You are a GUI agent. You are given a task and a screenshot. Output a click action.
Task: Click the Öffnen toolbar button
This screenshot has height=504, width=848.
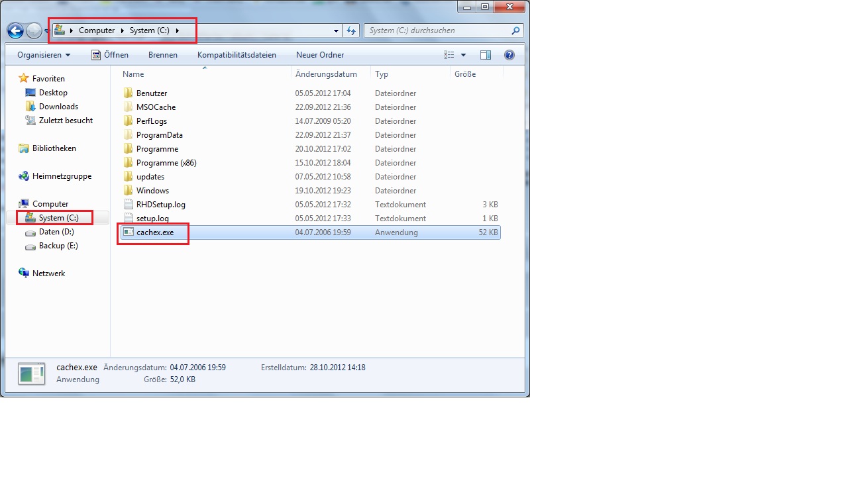point(110,55)
